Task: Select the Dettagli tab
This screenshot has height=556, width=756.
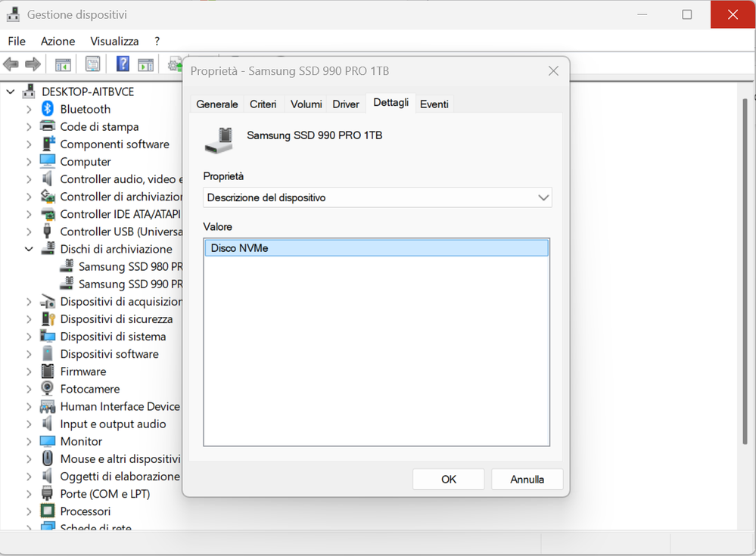Action: click(x=390, y=103)
